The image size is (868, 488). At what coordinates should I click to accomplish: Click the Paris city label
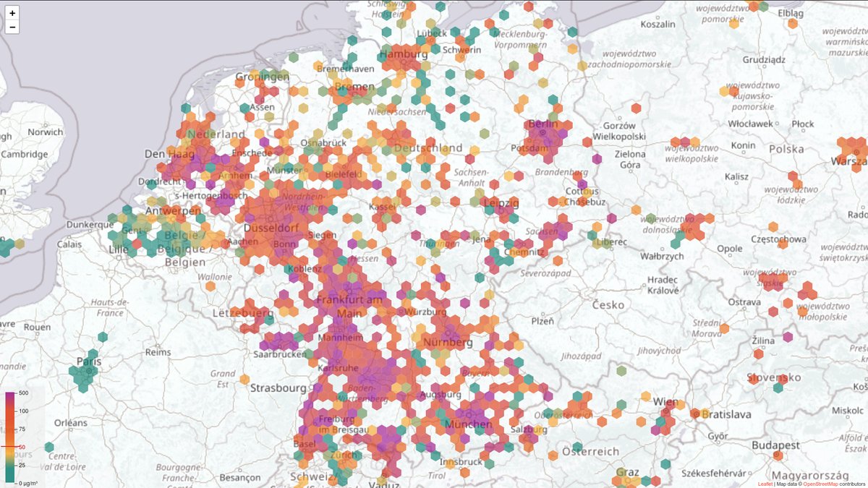pyautogui.click(x=89, y=361)
